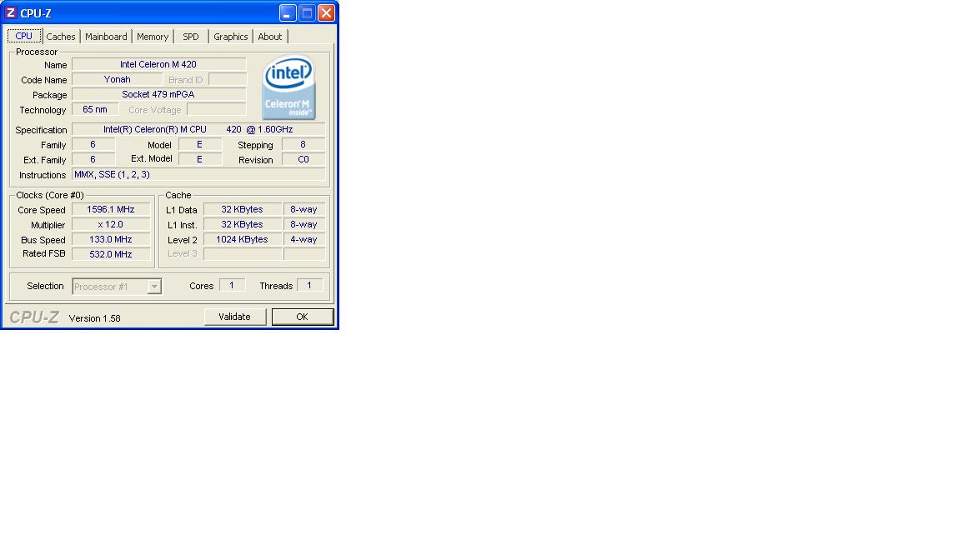
Task: Click the Name field Intel Celeron M 420
Action: pyautogui.click(x=158, y=64)
